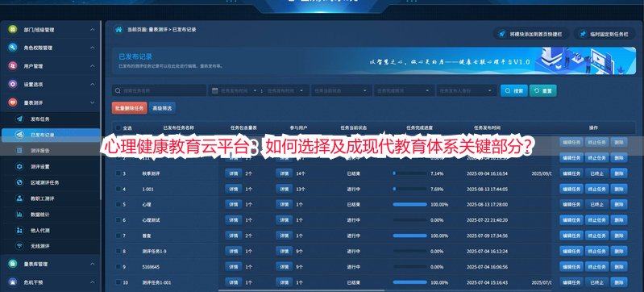
Task: Toggle the 全选 select-all checkbox
Action: pyautogui.click(x=118, y=128)
